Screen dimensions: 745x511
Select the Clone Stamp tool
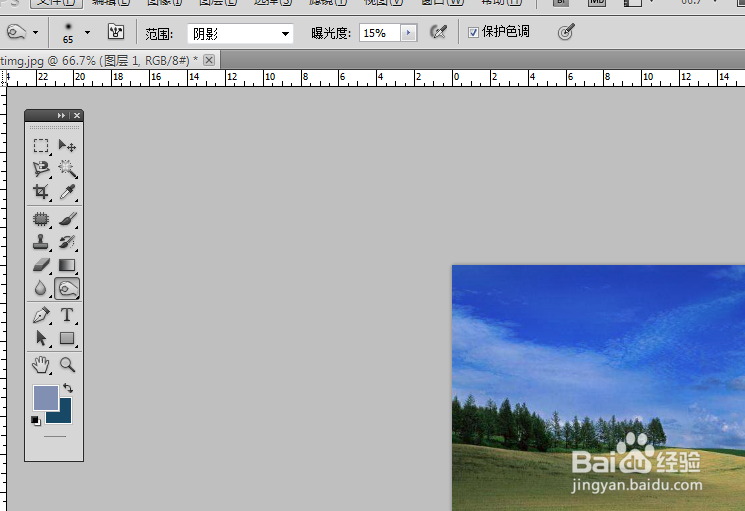pos(41,242)
